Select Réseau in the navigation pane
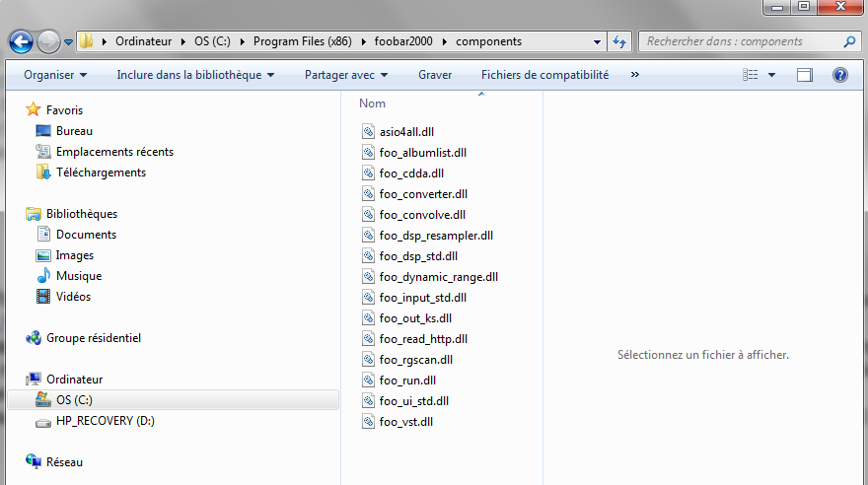 click(x=64, y=462)
